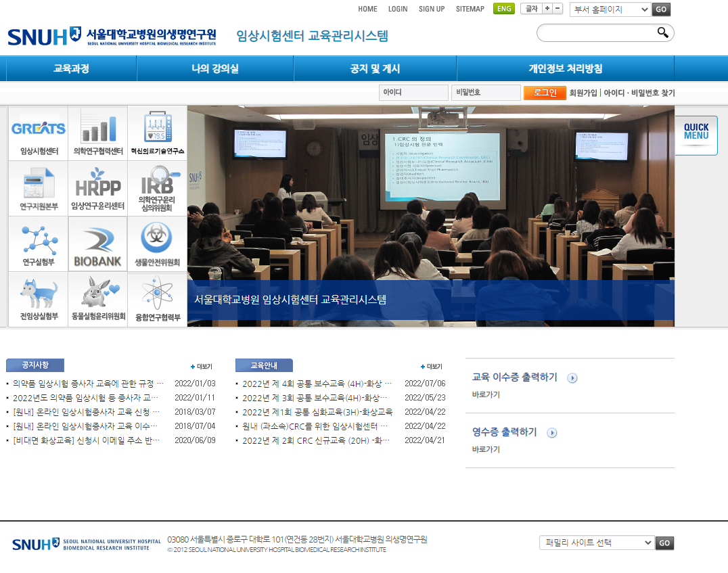The image size is (728, 573).
Task: Decrease font size with minus button
Action: pos(558,8)
